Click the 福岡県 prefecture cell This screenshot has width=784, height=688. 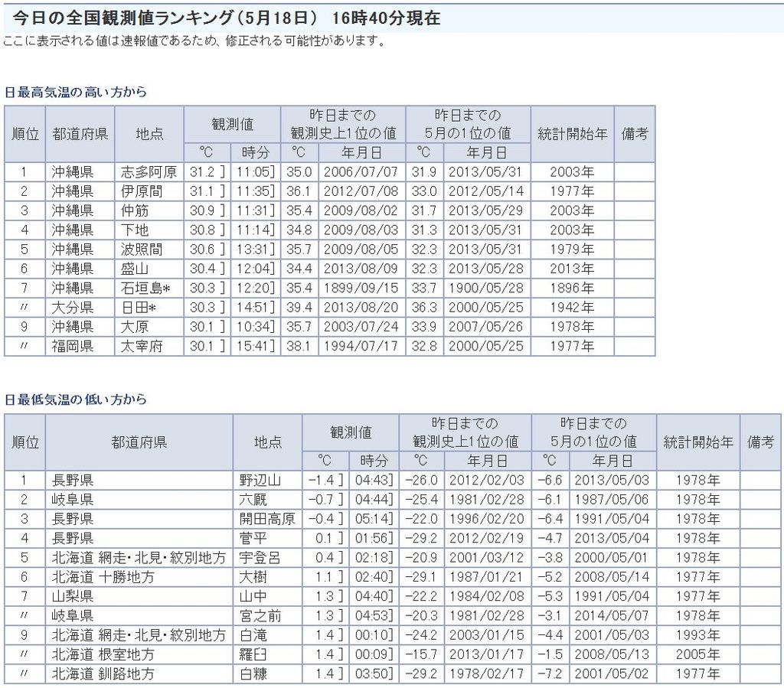click(73, 346)
